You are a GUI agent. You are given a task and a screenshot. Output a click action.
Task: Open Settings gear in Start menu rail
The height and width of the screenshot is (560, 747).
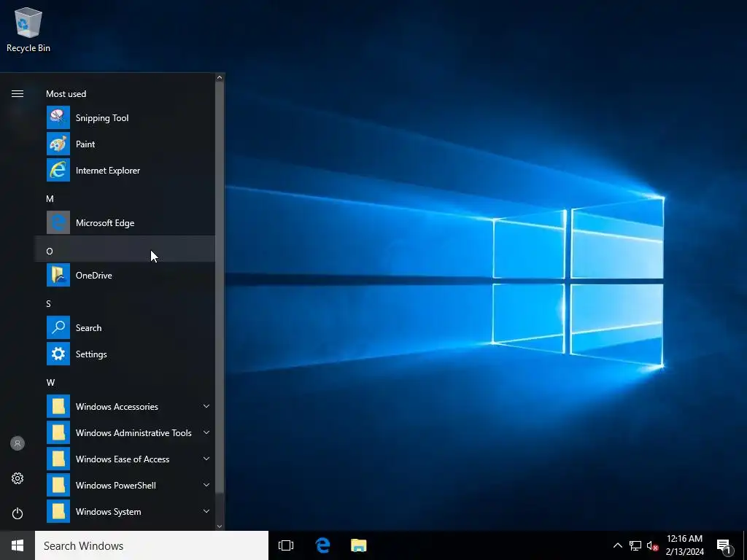tap(18, 478)
